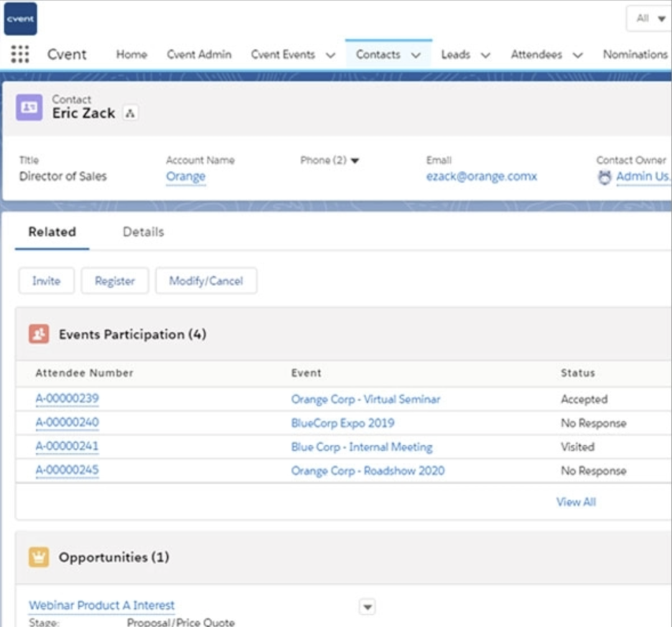Open the App Launcher dots grid
Screen dimensions: 672x627
(x=20, y=55)
